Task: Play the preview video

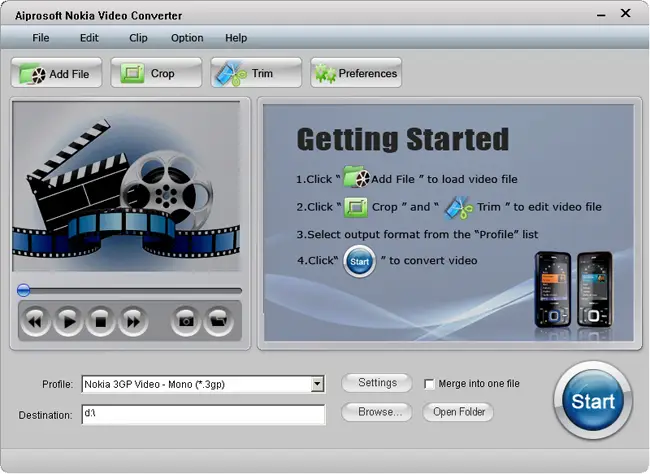Action: point(68,321)
